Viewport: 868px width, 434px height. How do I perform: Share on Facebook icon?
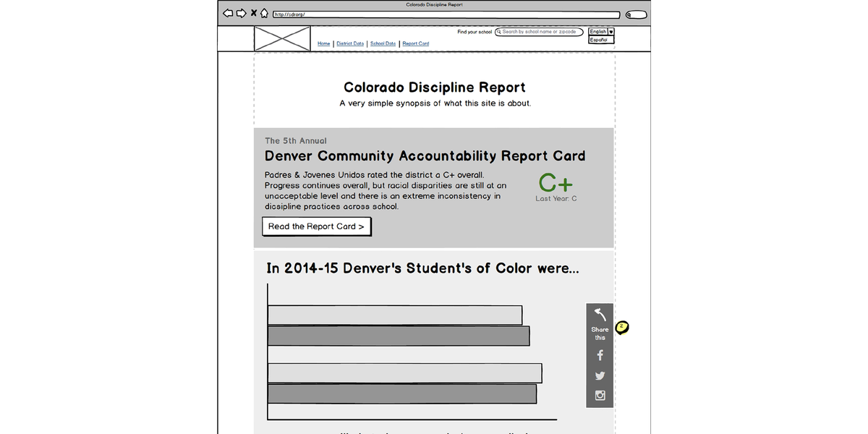tap(600, 355)
